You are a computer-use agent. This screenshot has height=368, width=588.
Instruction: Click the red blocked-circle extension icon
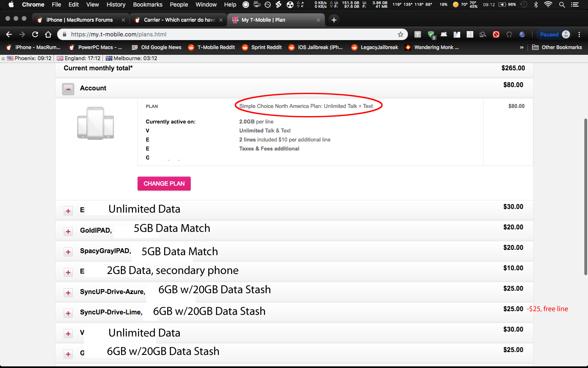click(x=496, y=34)
